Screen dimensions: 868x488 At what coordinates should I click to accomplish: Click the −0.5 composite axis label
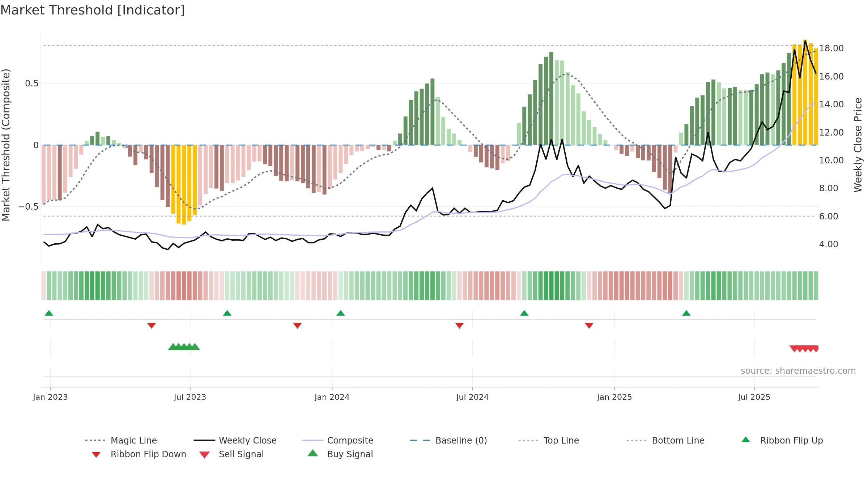pos(29,207)
